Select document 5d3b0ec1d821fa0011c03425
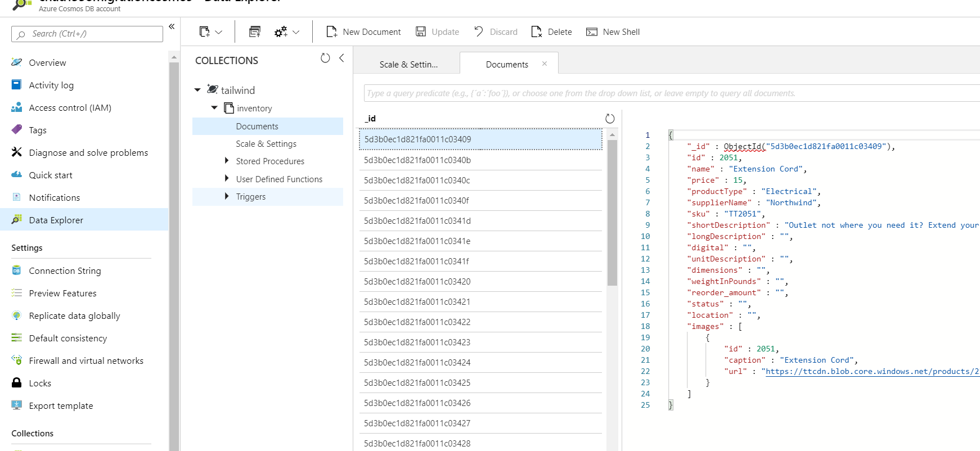 click(x=480, y=383)
